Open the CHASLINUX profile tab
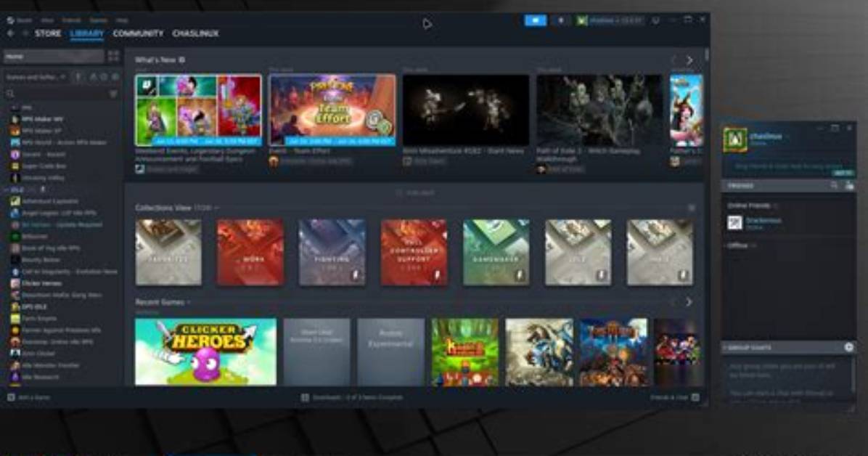This screenshot has width=868, height=456. (x=195, y=33)
